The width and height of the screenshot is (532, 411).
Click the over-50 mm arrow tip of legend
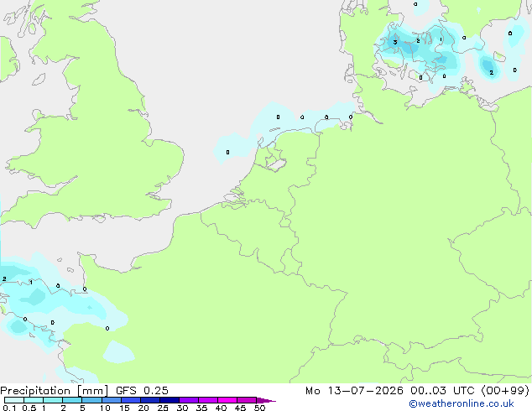266,400
